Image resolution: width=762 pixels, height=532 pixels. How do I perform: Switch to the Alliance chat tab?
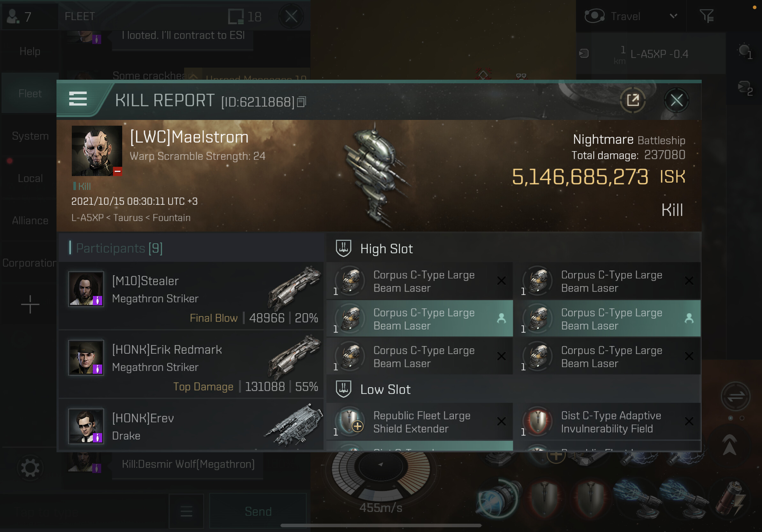(30, 221)
